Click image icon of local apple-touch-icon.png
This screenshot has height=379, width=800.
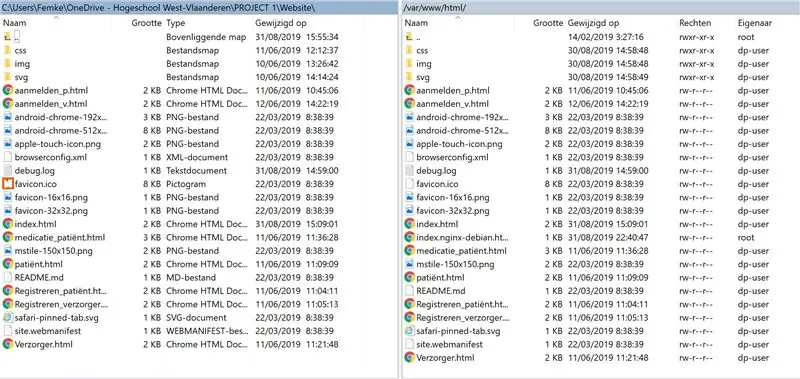[8, 144]
